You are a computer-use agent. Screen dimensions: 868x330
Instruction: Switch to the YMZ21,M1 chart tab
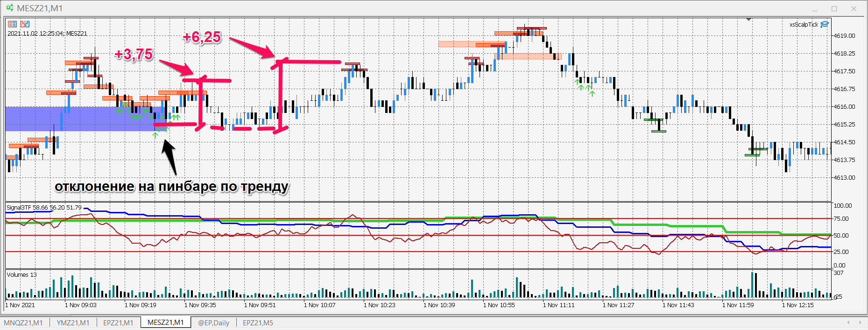click(x=73, y=323)
